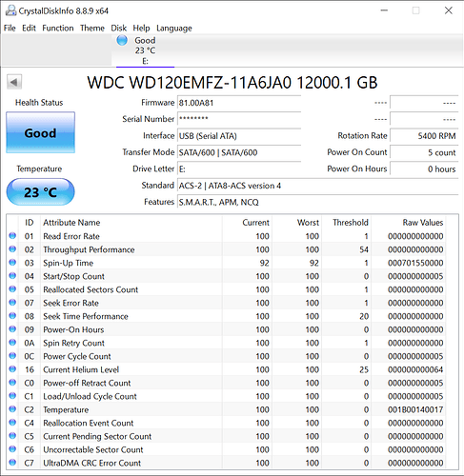Open the Disk menu
The height and width of the screenshot is (476, 464).
point(118,29)
